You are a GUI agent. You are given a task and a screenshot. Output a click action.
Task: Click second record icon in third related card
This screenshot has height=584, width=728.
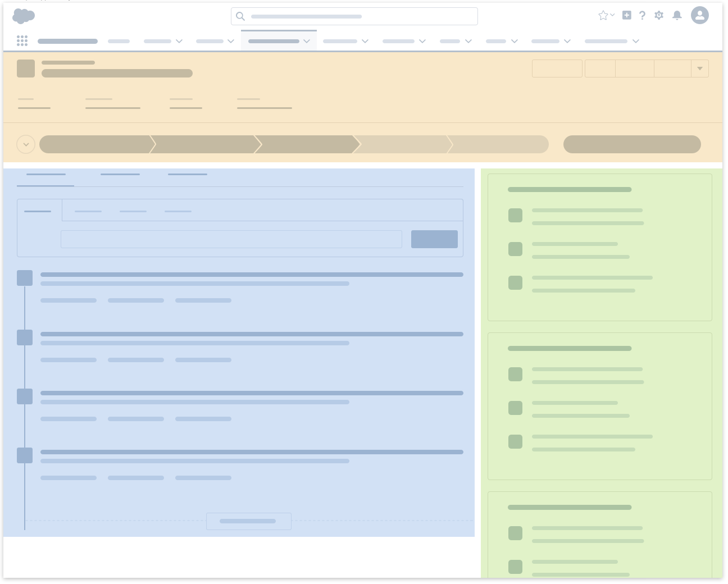click(515, 567)
